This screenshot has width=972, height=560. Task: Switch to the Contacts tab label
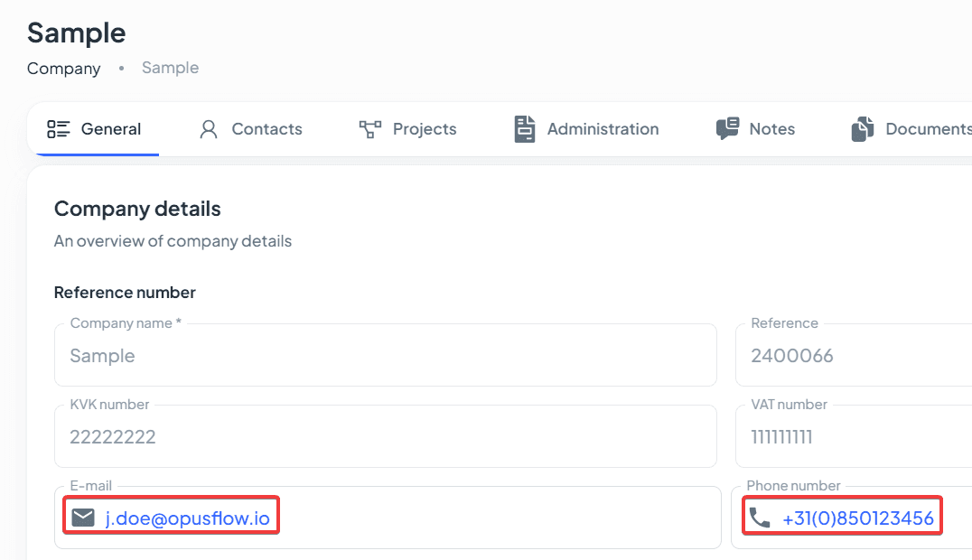tap(266, 129)
